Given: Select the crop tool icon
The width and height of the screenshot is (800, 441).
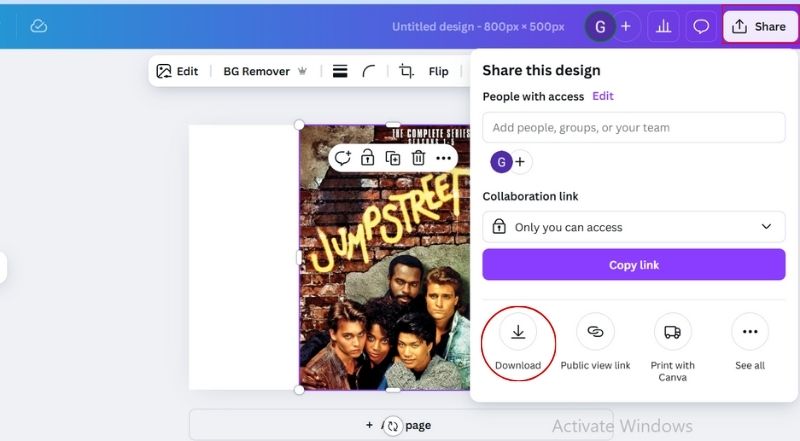Looking at the screenshot, I should pos(406,71).
